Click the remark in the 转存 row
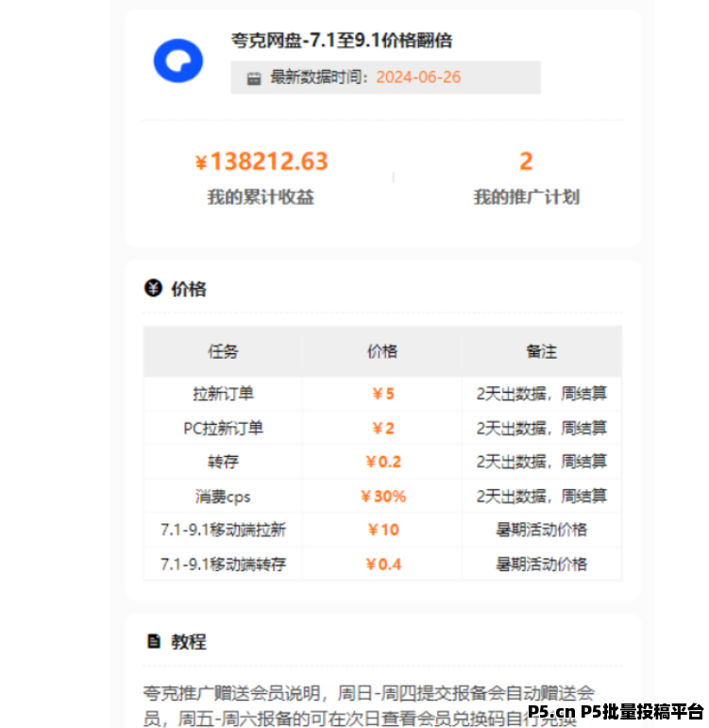This screenshot has width=709, height=728. pyautogui.click(x=541, y=462)
